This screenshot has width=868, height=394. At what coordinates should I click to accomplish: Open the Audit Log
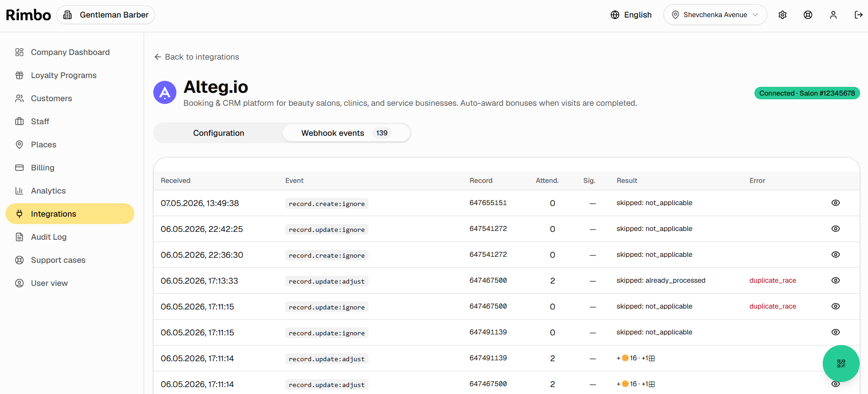tap(70, 237)
